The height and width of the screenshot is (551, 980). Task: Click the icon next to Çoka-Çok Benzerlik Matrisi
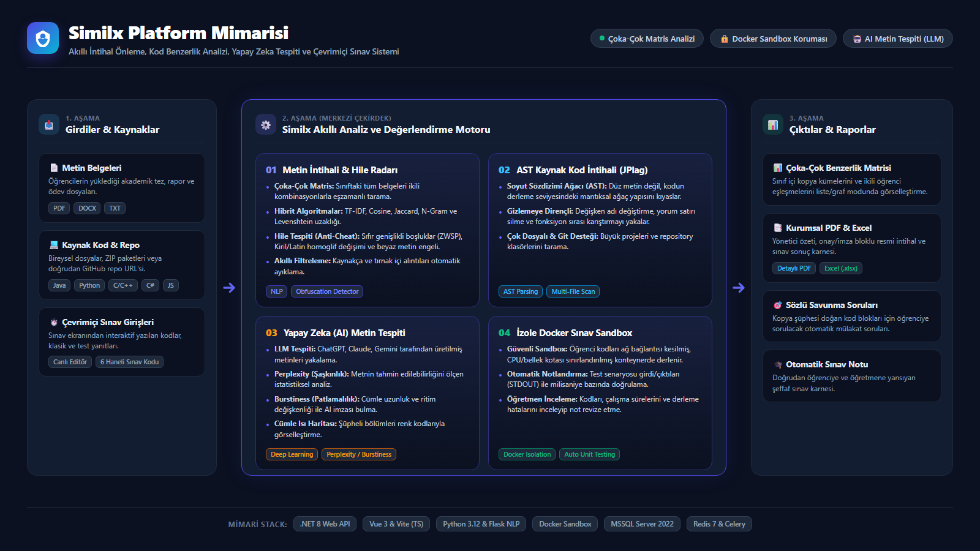tap(778, 168)
